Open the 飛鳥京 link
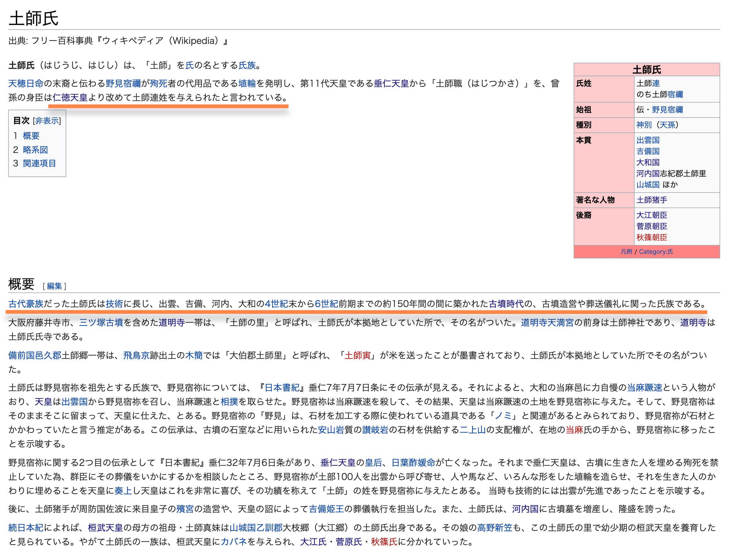The image size is (731, 560). [x=136, y=355]
